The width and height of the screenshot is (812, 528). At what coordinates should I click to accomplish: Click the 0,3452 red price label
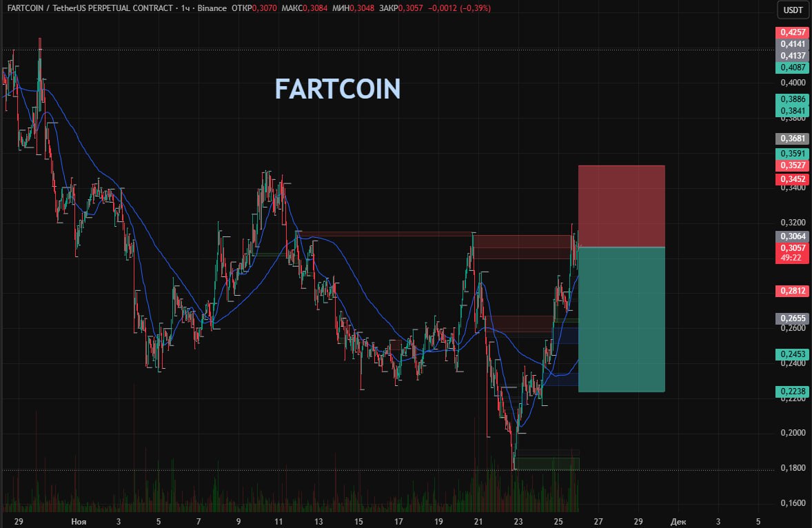pos(792,179)
